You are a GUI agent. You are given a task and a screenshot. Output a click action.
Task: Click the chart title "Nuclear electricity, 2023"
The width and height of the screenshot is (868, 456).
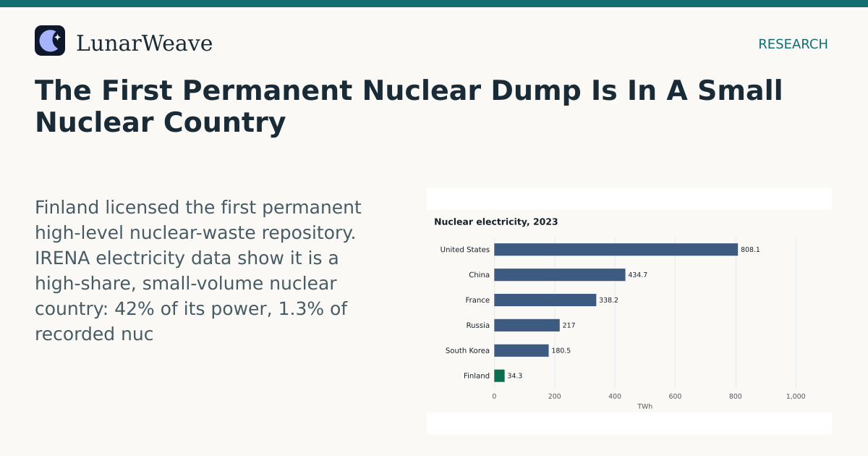tap(496, 222)
